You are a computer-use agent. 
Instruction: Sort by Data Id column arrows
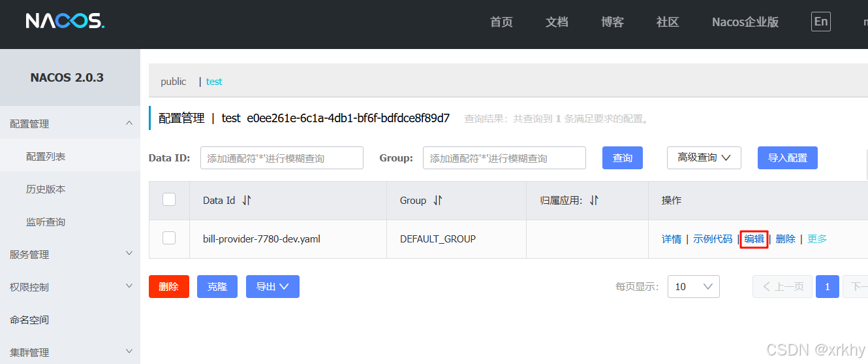[x=246, y=201]
